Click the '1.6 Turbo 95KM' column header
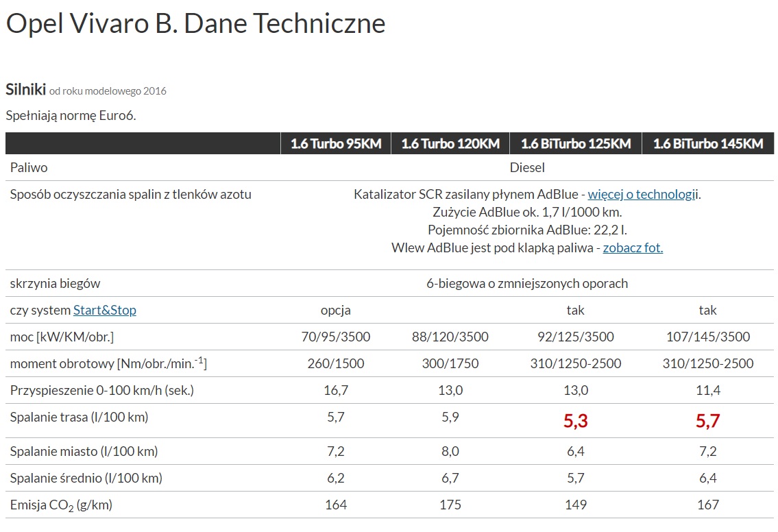Viewport: 778px width, 532px height. pyautogui.click(x=336, y=144)
